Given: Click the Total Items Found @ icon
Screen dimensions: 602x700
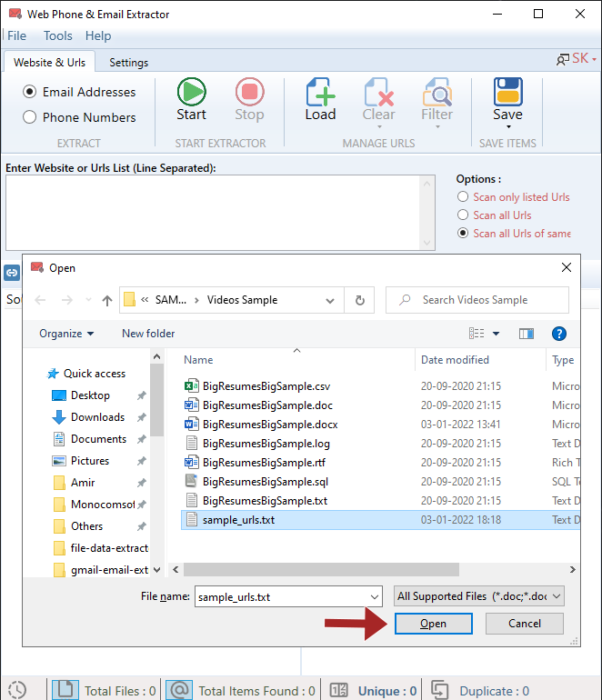Looking at the screenshot, I should click(179, 690).
